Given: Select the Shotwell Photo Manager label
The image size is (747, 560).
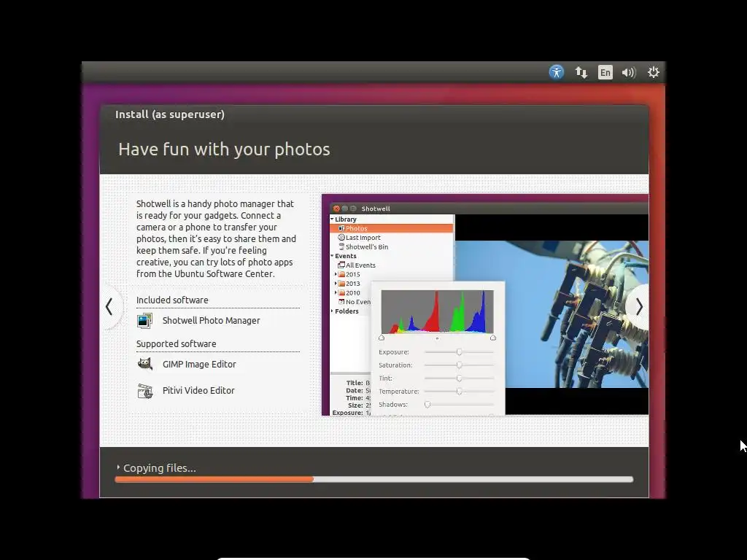Looking at the screenshot, I should [x=211, y=321].
